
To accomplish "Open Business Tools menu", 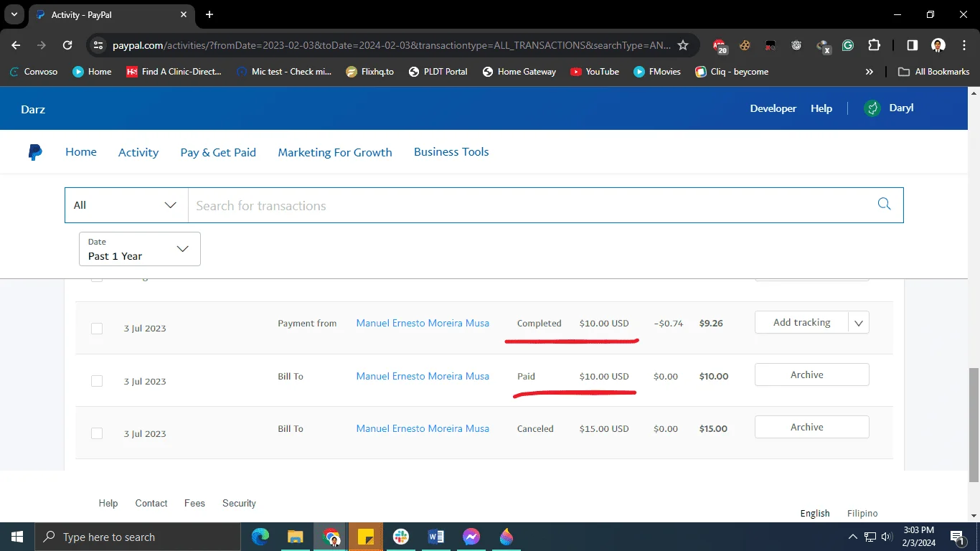I will [x=451, y=152].
